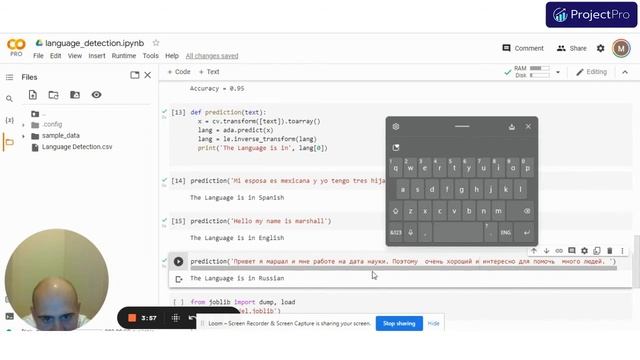Open Files panel in new window
640x360 pixels.
(x=135, y=75)
